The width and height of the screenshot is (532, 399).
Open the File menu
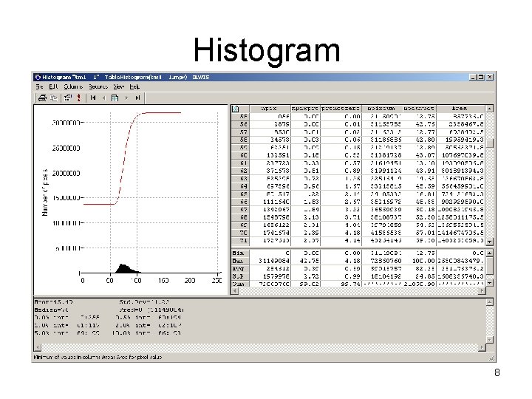click(x=40, y=87)
